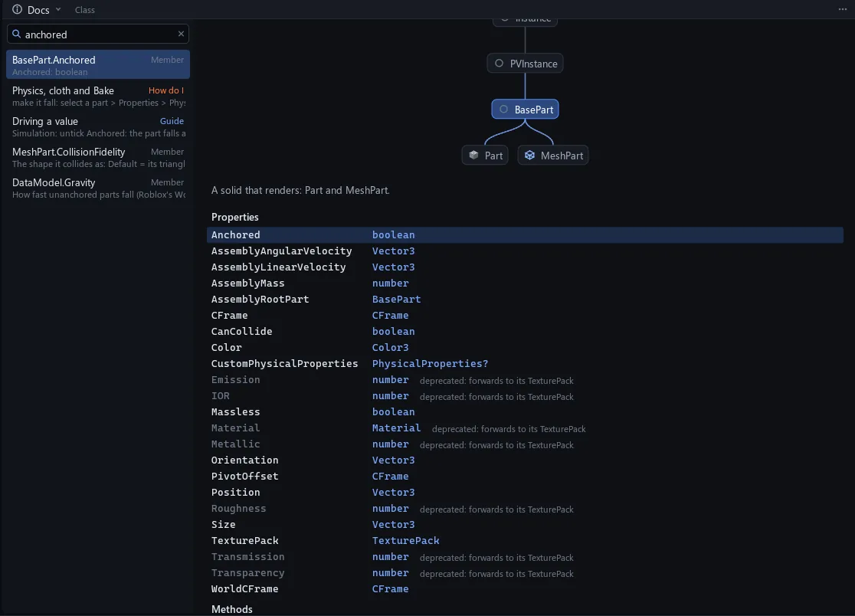This screenshot has width=855, height=616.
Task: Open the BasePart.Anchored search result
Action: tap(98, 65)
